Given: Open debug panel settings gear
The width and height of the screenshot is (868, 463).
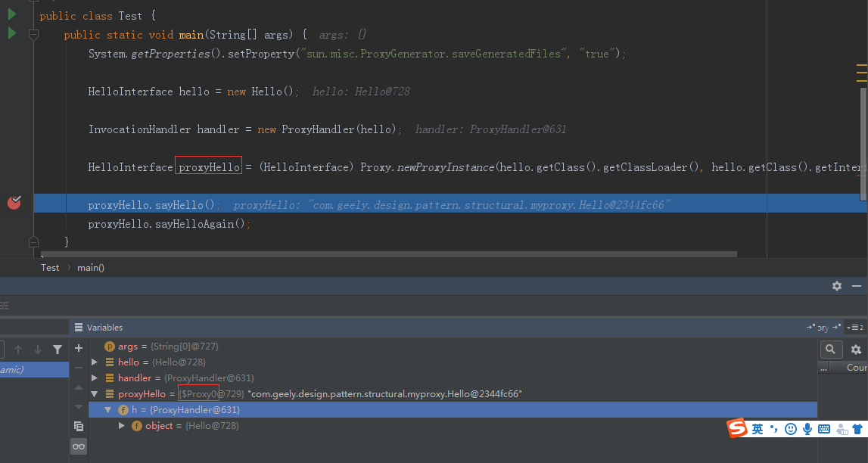Looking at the screenshot, I should 837,286.
